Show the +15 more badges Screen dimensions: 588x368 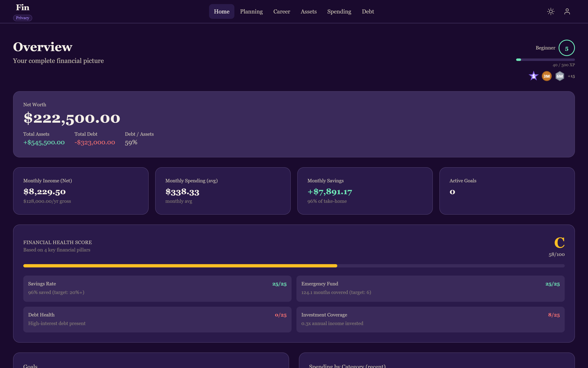pos(571,76)
